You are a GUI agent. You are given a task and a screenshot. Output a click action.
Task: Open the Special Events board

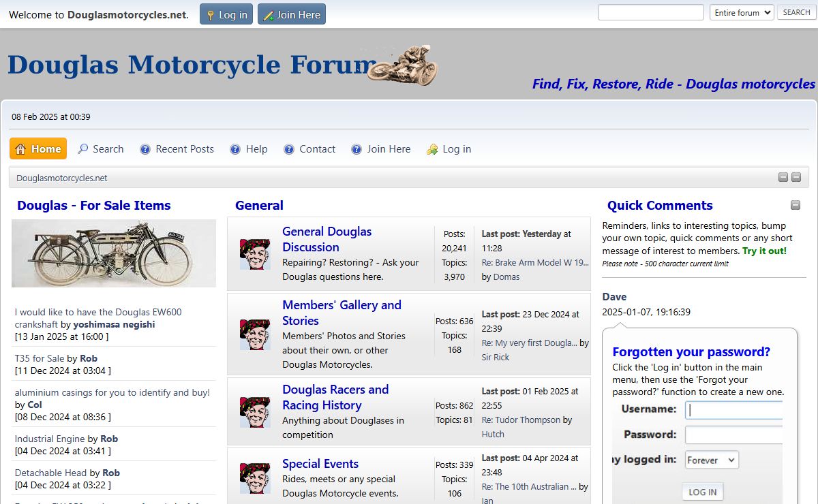click(x=320, y=464)
